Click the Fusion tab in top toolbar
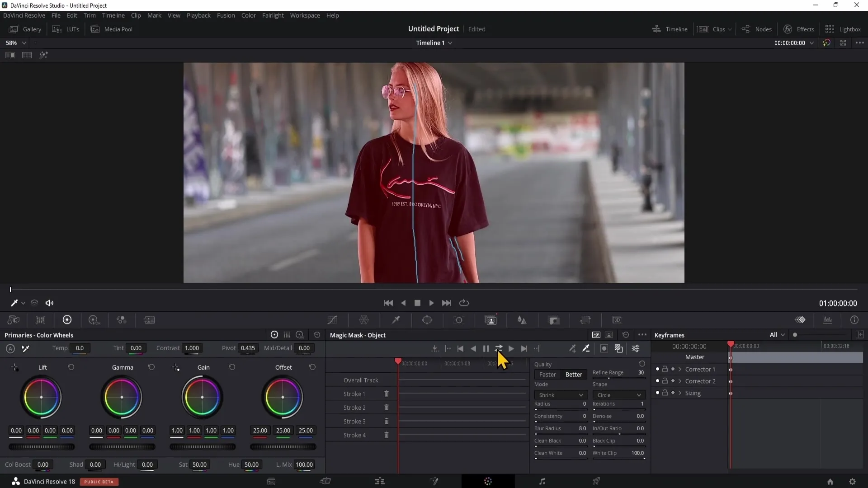This screenshot has width=868, height=488. [226, 15]
